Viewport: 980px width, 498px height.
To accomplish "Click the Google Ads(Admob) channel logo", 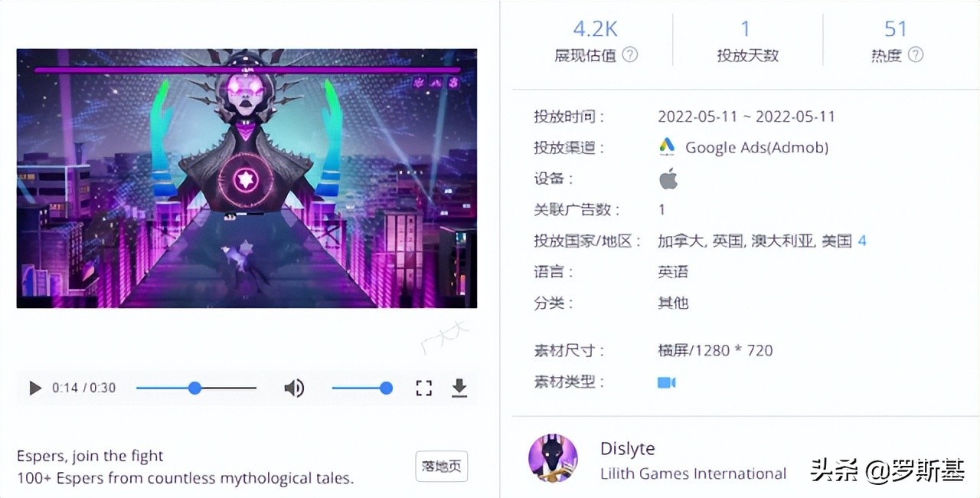I will [667, 146].
